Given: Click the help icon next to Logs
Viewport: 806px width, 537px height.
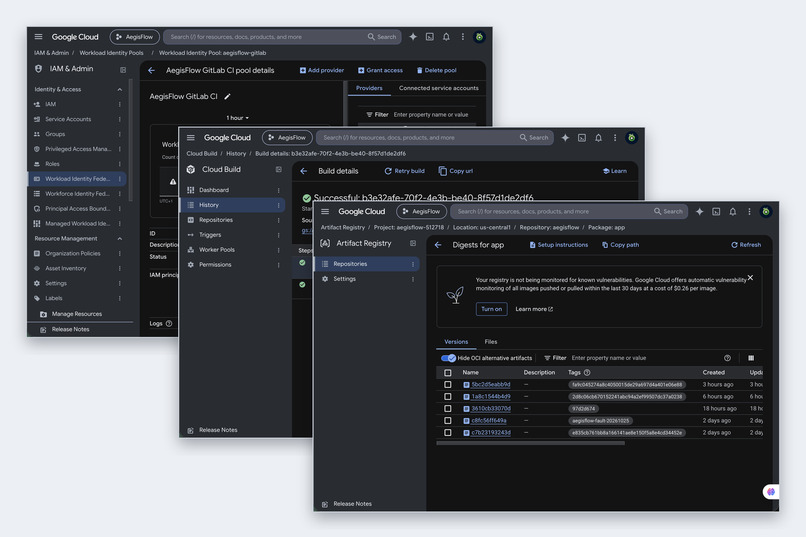Looking at the screenshot, I should tap(169, 323).
